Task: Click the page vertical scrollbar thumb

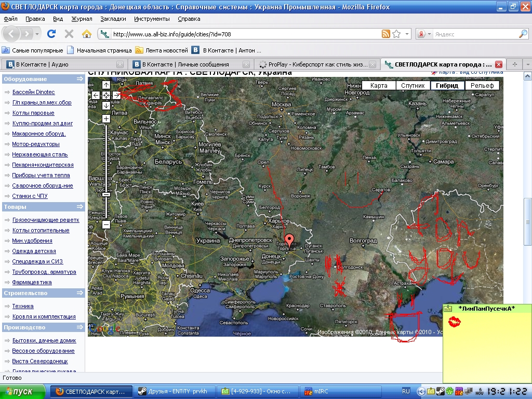Action: [528, 222]
